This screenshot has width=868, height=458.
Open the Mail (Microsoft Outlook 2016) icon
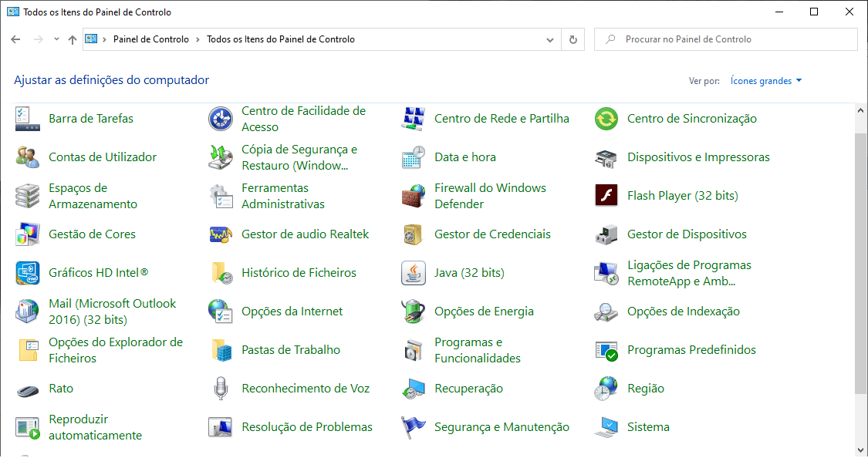[27, 312]
